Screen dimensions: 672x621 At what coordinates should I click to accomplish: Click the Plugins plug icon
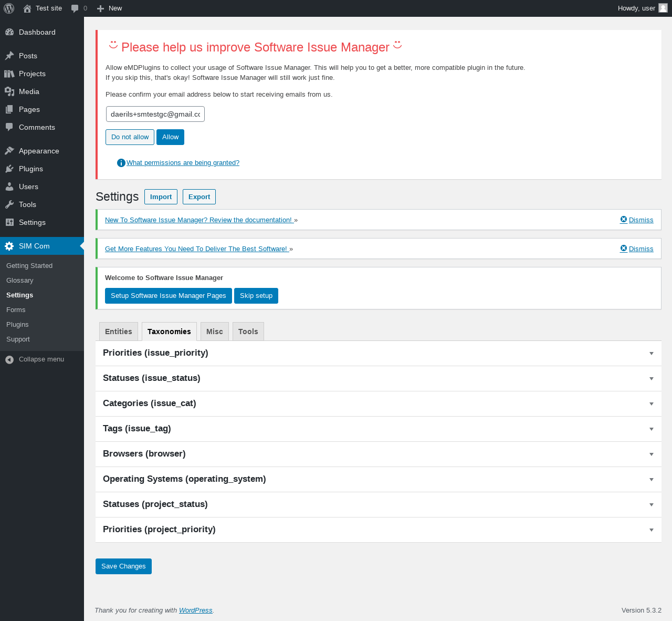tap(9, 169)
